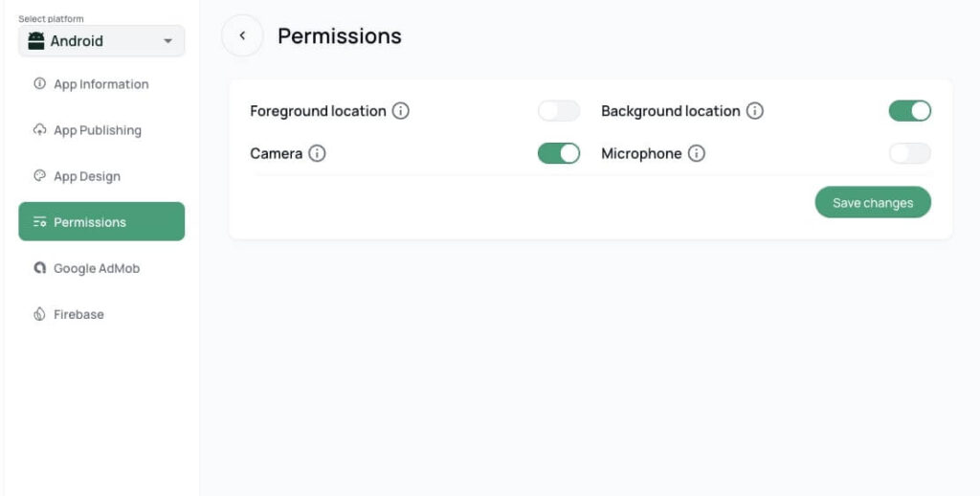Turn off the Camera permission switch
980x496 pixels.
[559, 153]
